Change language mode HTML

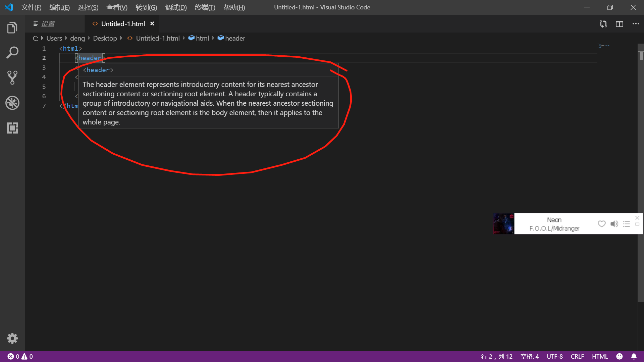pos(600,356)
